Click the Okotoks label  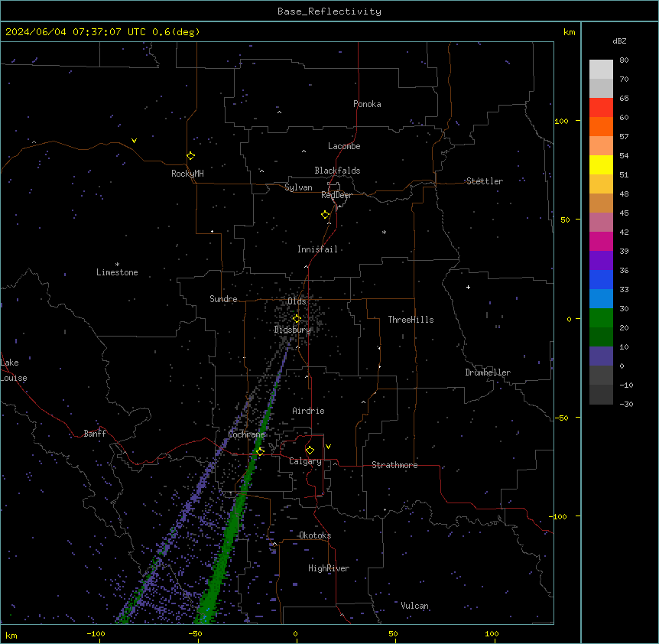(x=315, y=535)
